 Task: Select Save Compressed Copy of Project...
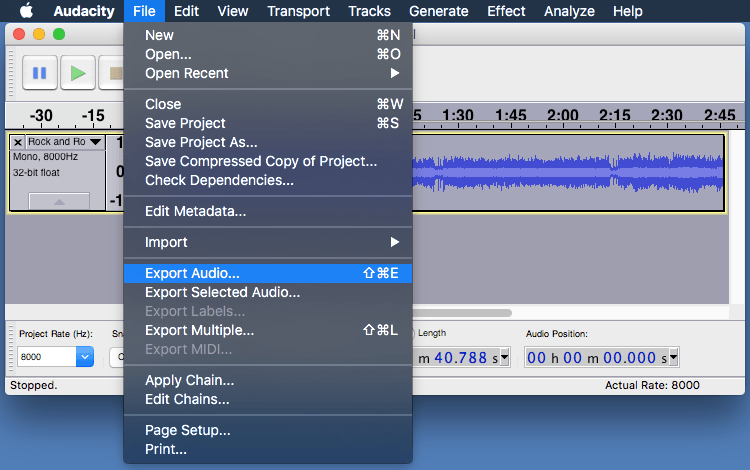268,161
